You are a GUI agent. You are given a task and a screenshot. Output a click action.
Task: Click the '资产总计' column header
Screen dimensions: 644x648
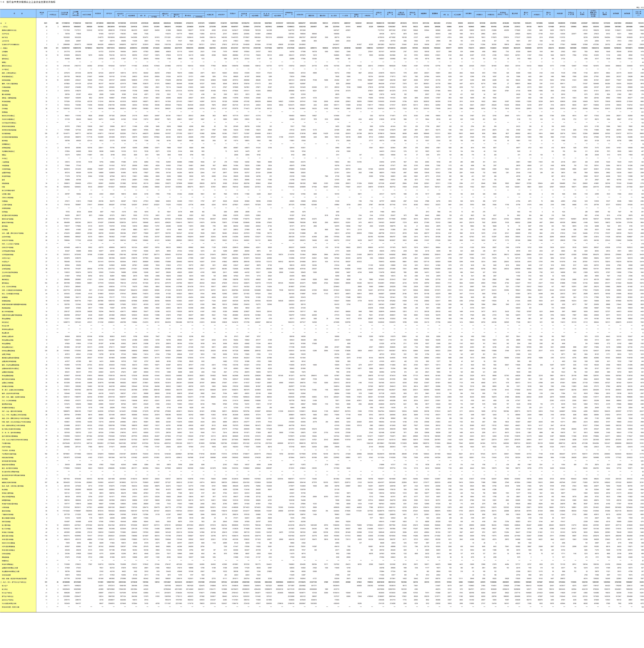[x=109, y=13]
